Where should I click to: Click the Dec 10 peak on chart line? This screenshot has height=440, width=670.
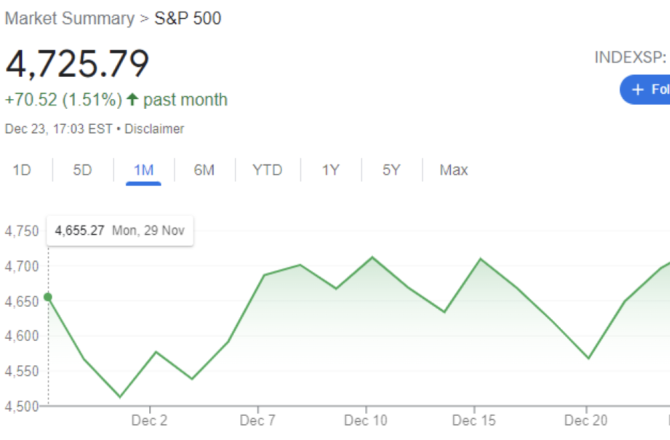coord(372,257)
